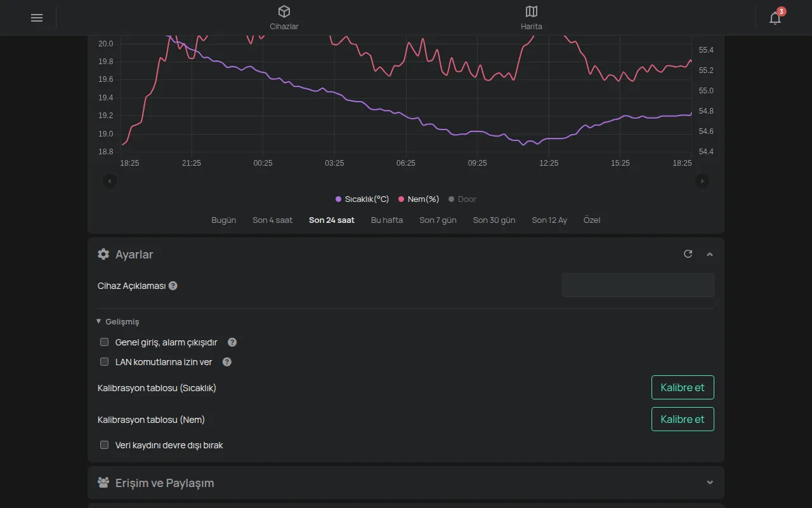Show help for Genel giriş alarm option
Screen dimensions: 812x508
point(232,342)
